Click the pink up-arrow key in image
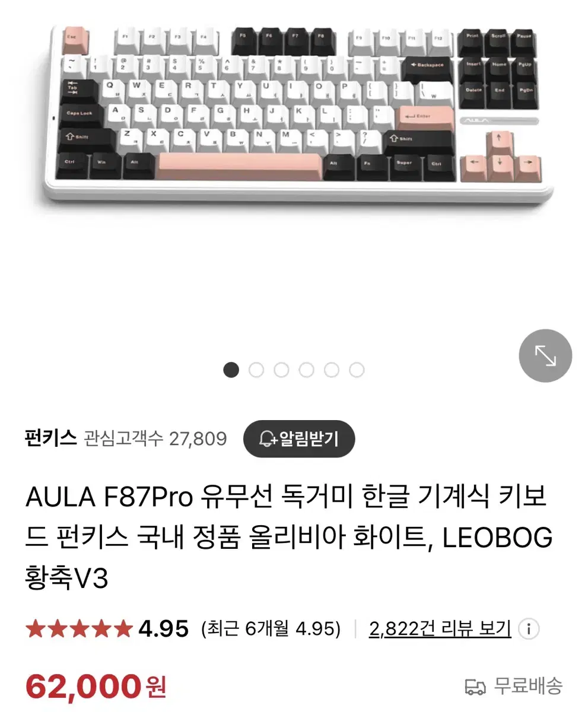 [499, 141]
